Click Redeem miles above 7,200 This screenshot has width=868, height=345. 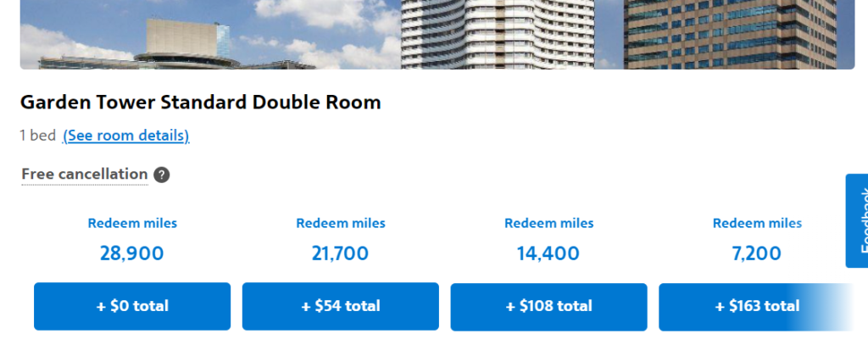pos(757,224)
